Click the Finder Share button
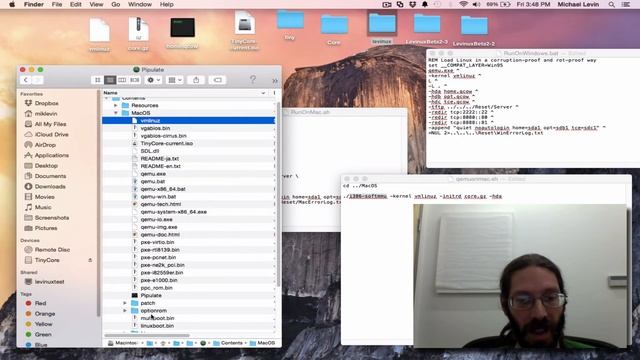The width and height of the screenshot is (640, 360). coord(196,80)
